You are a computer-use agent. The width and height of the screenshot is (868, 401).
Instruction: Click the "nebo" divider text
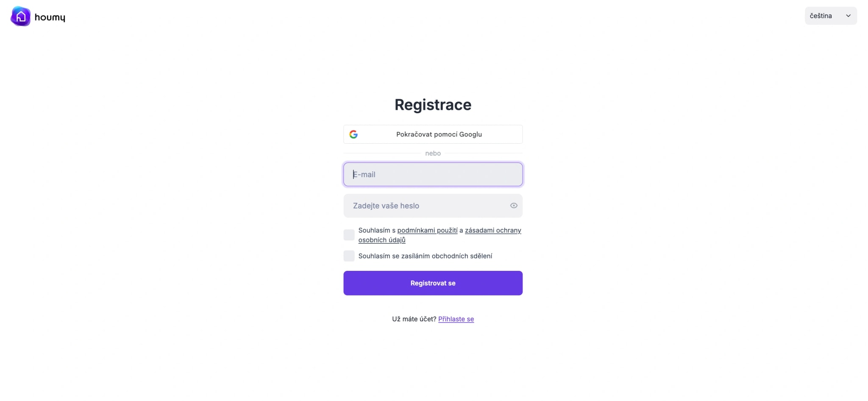(433, 153)
